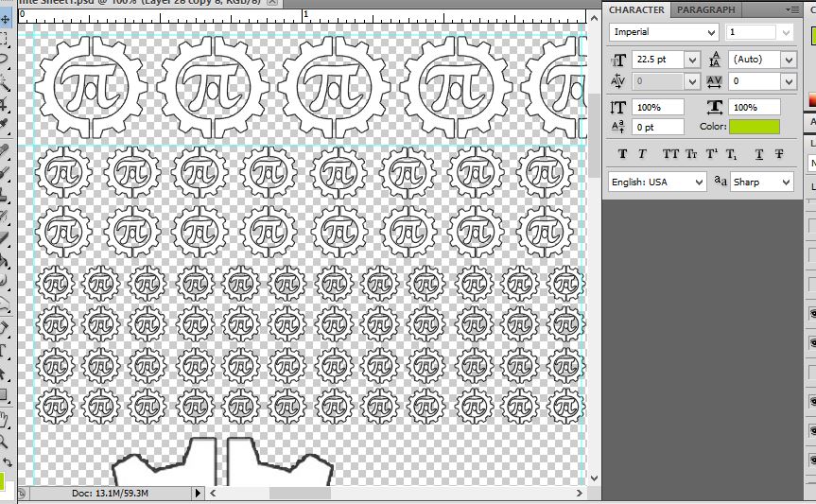Click the green text Color swatch
The width and height of the screenshot is (816, 504).
(754, 127)
